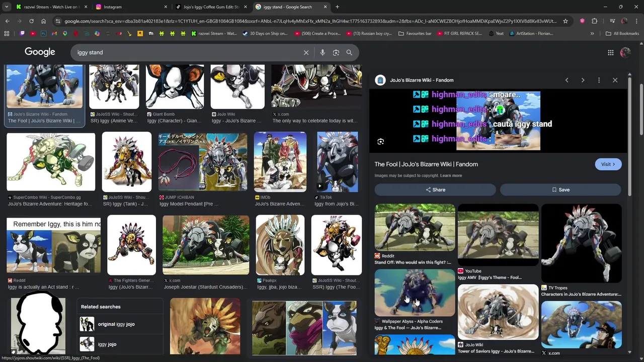Bookmark this page with the star icon

click(566, 21)
